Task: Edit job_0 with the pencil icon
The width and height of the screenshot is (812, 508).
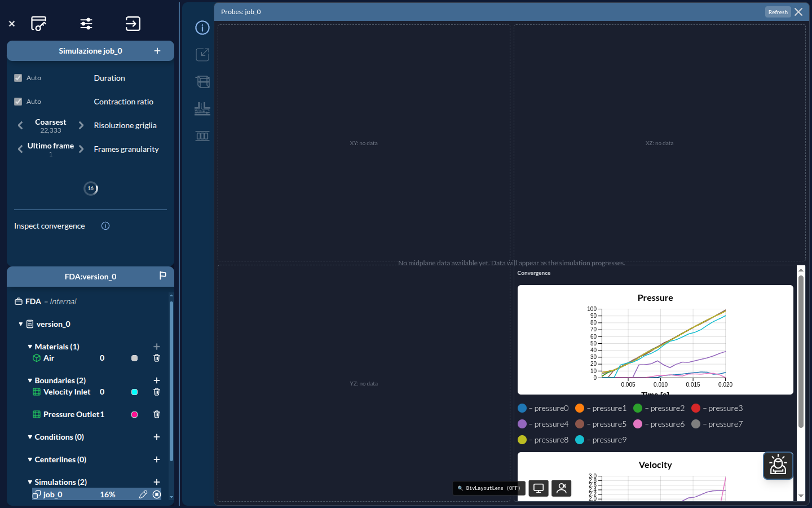Action: coord(143,494)
